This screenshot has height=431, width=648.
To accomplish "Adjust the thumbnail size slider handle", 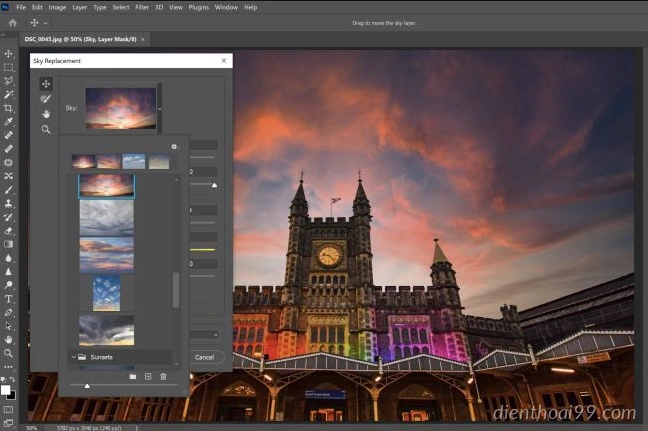I will pos(87,386).
